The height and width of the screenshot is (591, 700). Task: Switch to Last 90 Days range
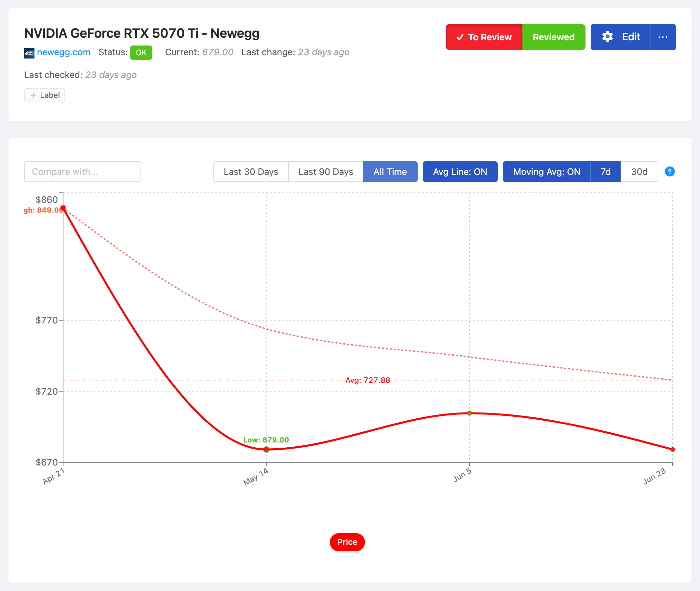[326, 172]
